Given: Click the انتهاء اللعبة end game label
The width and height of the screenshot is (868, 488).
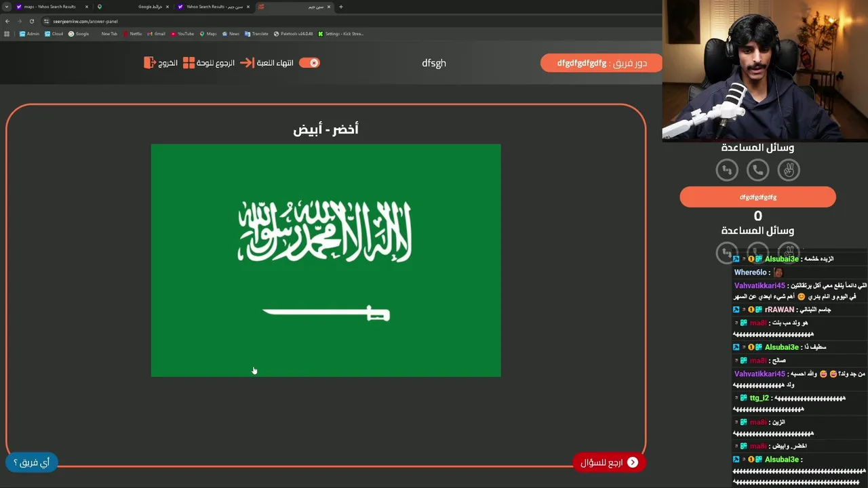Looking at the screenshot, I should point(275,63).
